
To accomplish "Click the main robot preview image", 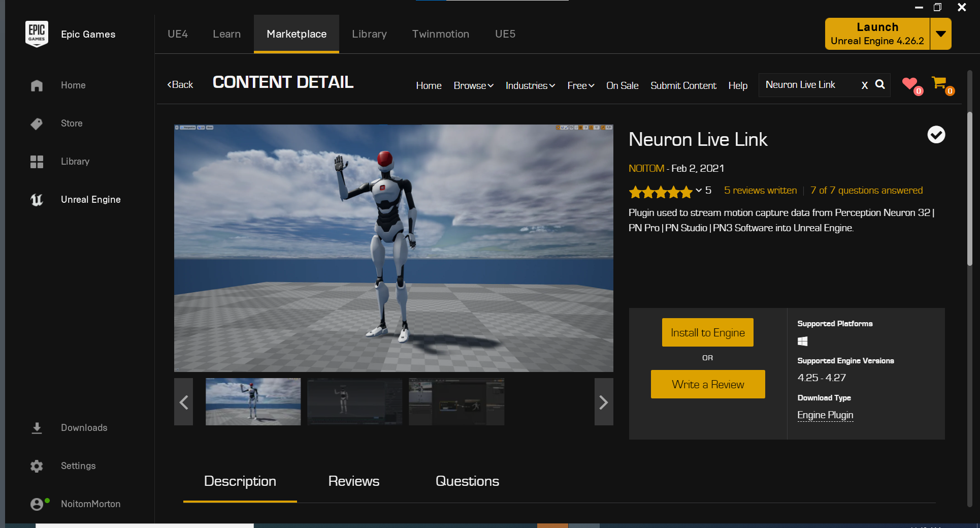I will 394,248.
